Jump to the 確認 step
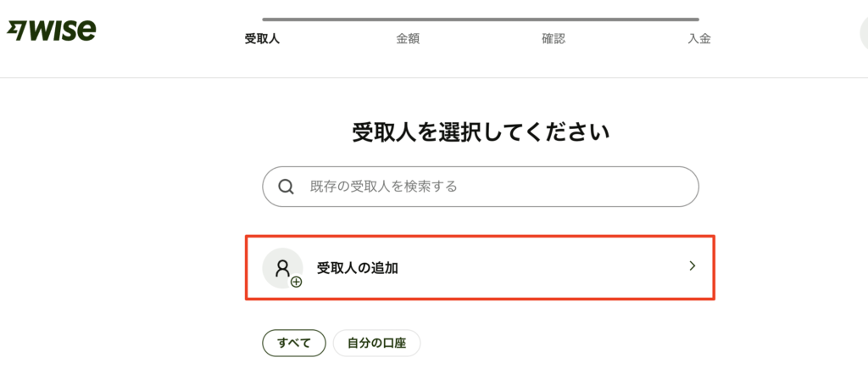The image size is (868, 369). [554, 39]
